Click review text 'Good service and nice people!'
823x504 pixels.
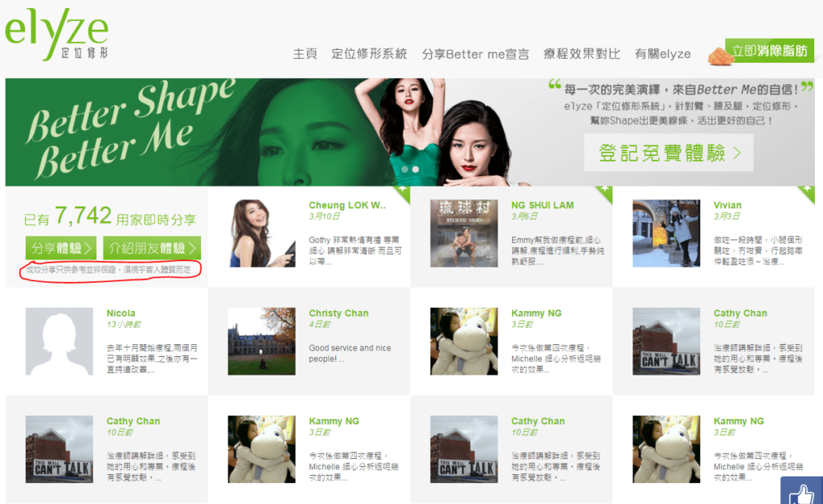tap(350, 354)
